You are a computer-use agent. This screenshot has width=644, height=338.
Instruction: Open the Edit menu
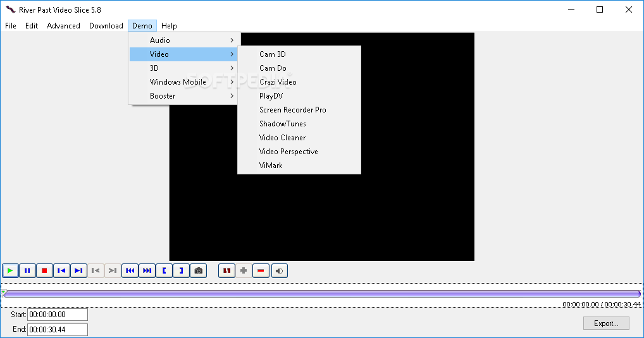(32, 26)
